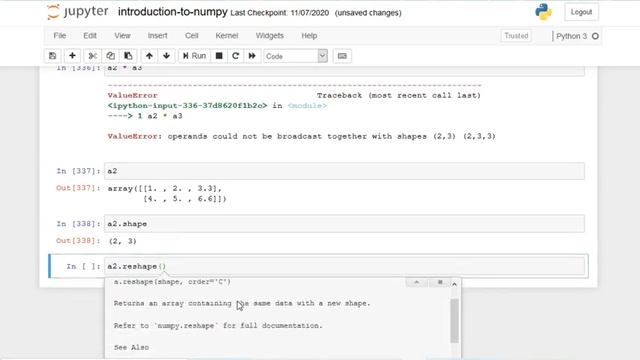The height and width of the screenshot is (360, 640).
Task: Click the (unsaved changes) status text
Action: 368,13
